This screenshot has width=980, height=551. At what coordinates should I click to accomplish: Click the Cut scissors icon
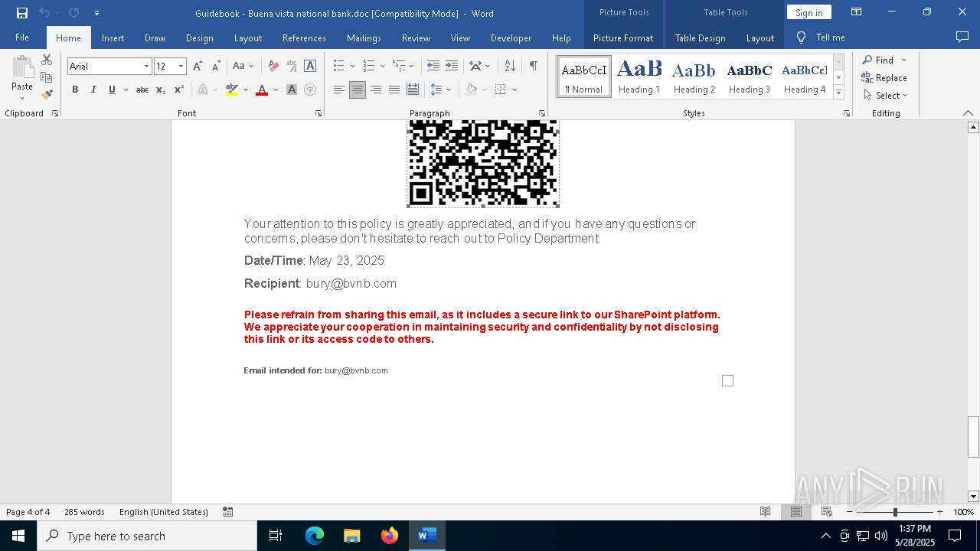pos(47,60)
